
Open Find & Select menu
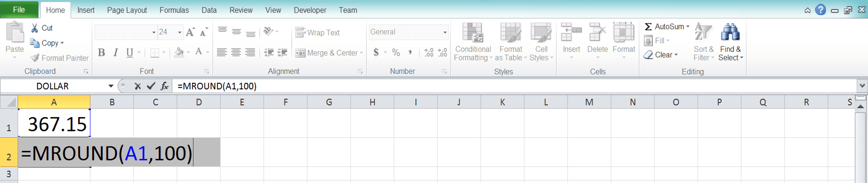coord(731,42)
